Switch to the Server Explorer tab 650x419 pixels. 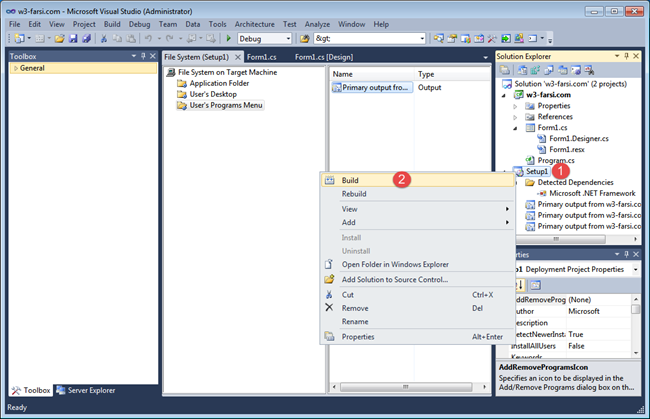point(86,390)
